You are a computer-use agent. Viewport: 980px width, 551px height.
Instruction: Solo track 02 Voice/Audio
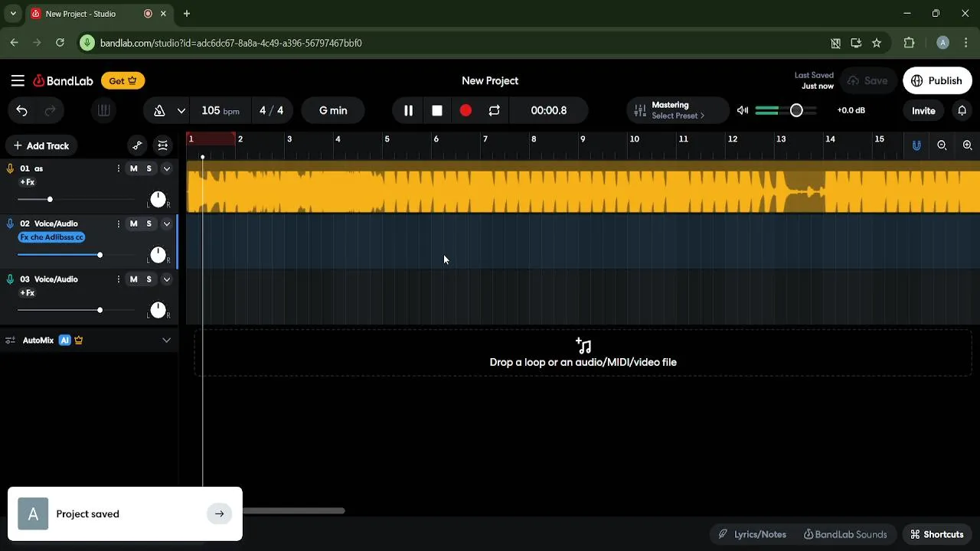click(149, 223)
